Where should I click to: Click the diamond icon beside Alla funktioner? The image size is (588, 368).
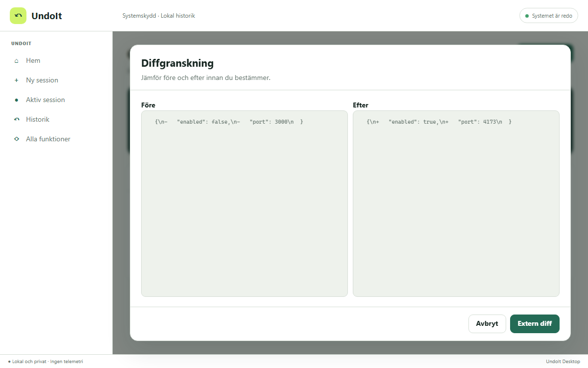coord(17,139)
